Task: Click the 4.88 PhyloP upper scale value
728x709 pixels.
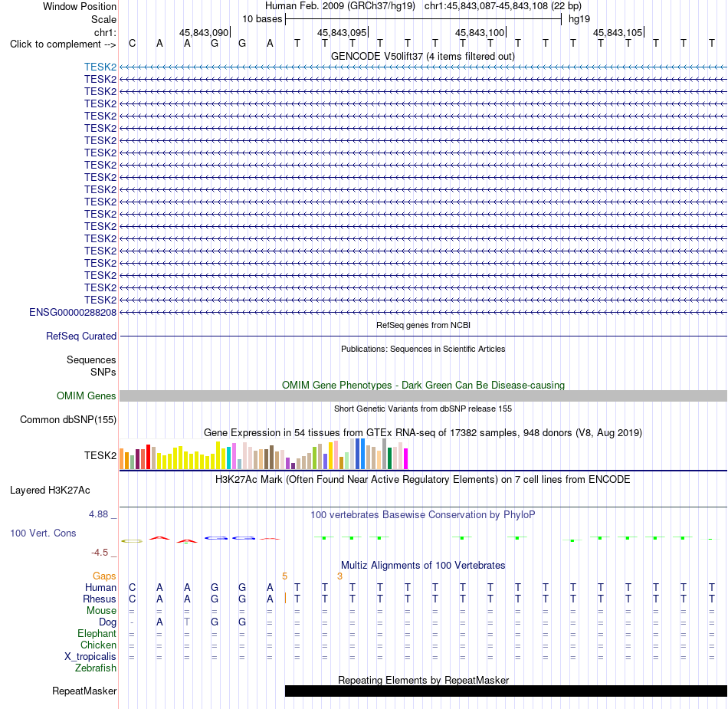Action: point(98,514)
